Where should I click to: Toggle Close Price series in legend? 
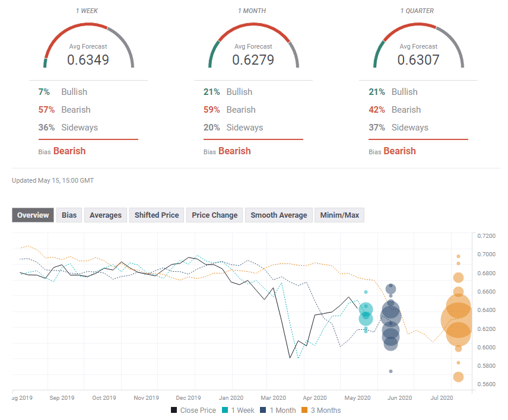[195, 410]
